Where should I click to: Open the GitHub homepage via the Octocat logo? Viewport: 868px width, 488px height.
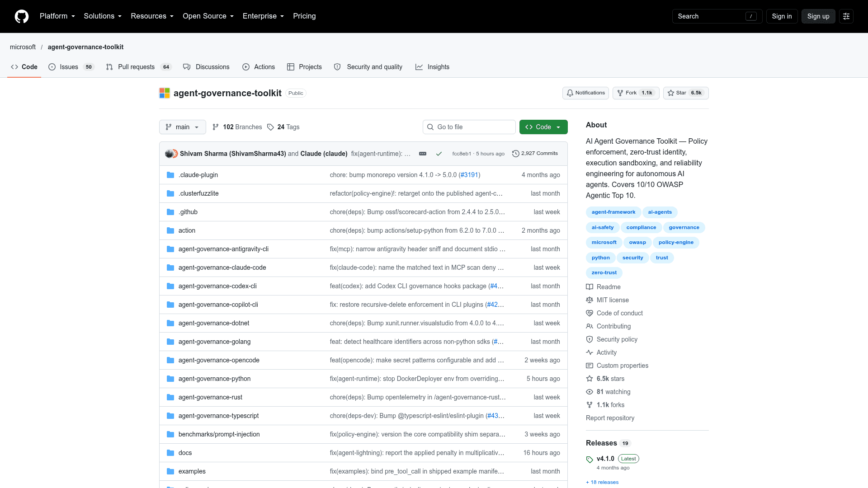pos(22,16)
